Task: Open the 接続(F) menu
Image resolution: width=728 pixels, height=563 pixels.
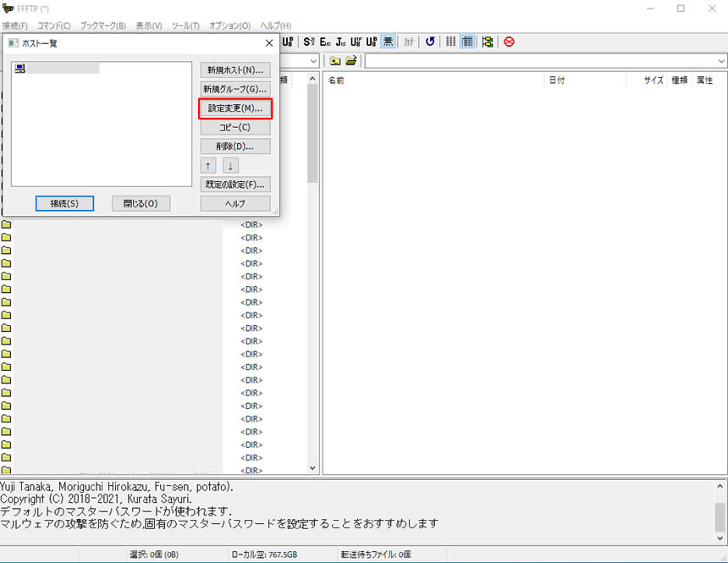Action: point(15,25)
